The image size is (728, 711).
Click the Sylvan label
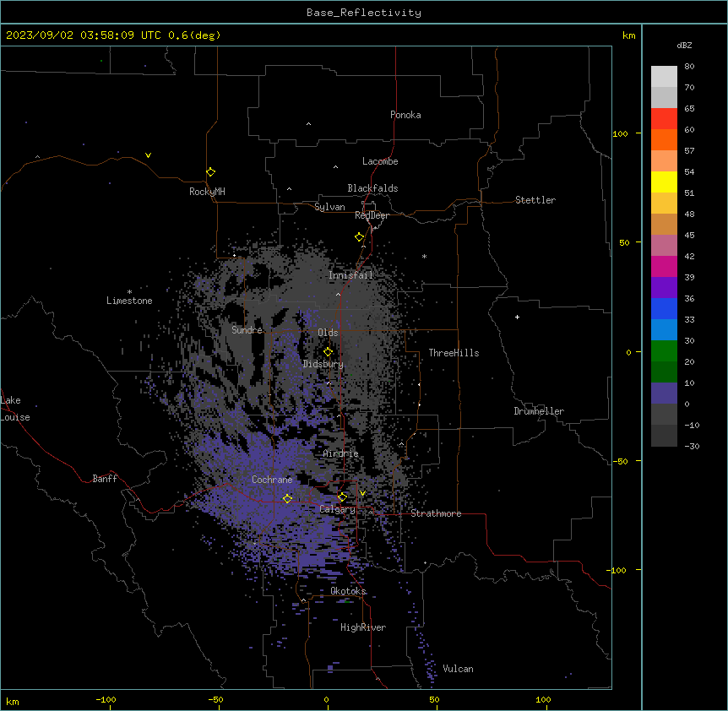329,207
